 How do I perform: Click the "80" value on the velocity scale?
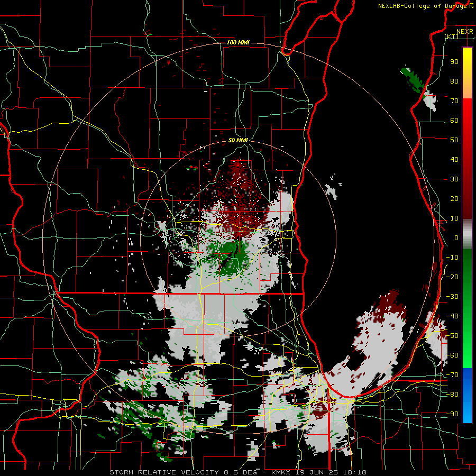tap(454, 81)
